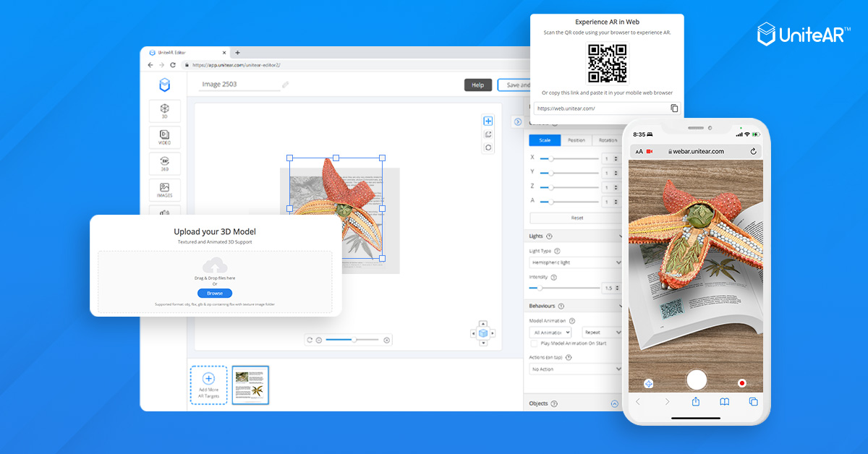
Task: Show help for Behaviours section
Action: point(561,307)
